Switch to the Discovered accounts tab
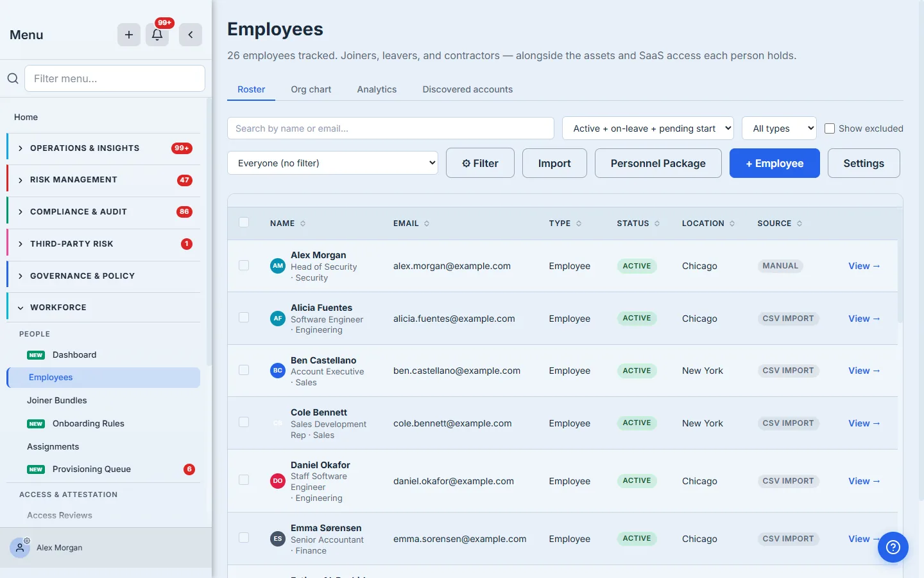 pos(467,89)
